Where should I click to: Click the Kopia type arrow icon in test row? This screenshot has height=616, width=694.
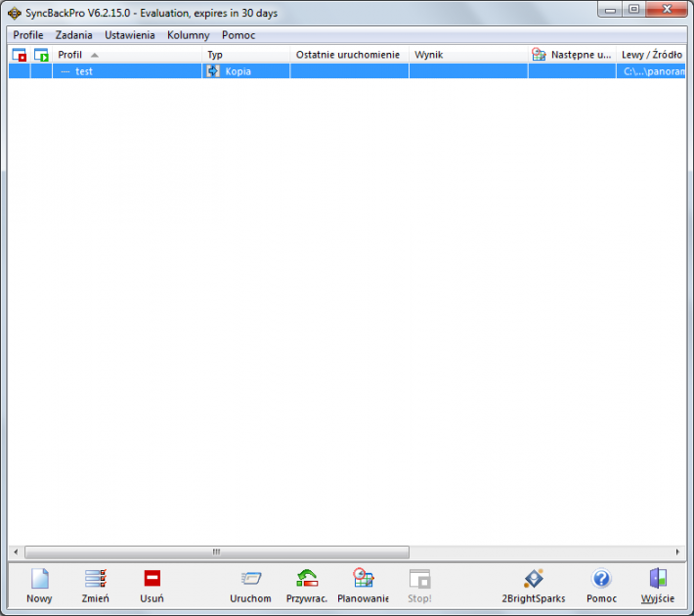213,70
